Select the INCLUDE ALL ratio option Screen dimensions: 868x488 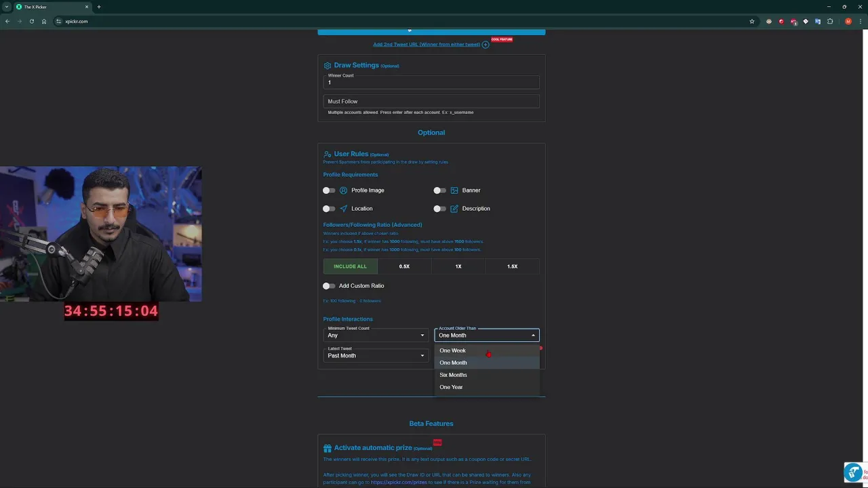click(350, 266)
